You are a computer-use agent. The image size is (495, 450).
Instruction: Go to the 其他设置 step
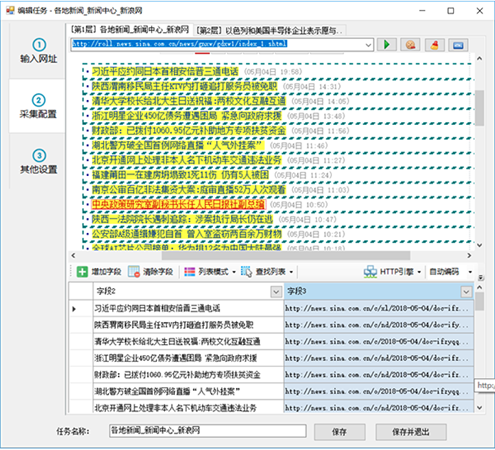(x=37, y=162)
